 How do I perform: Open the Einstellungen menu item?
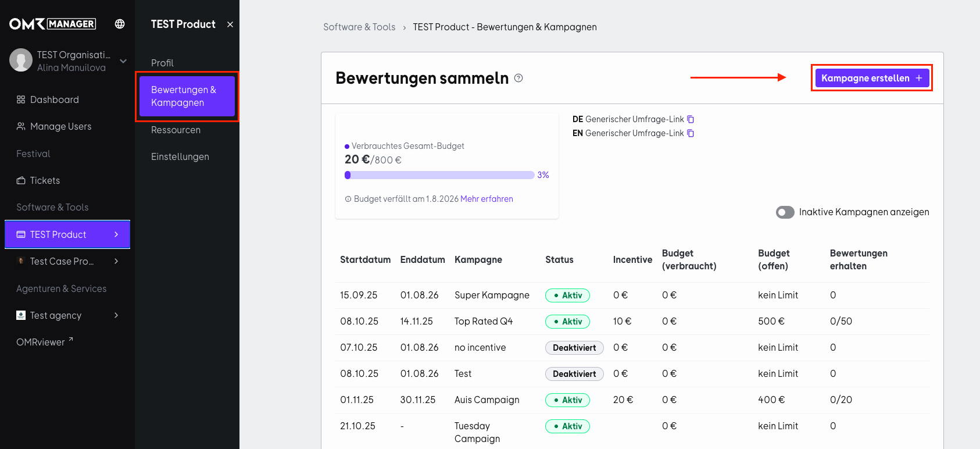pos(180,156)
